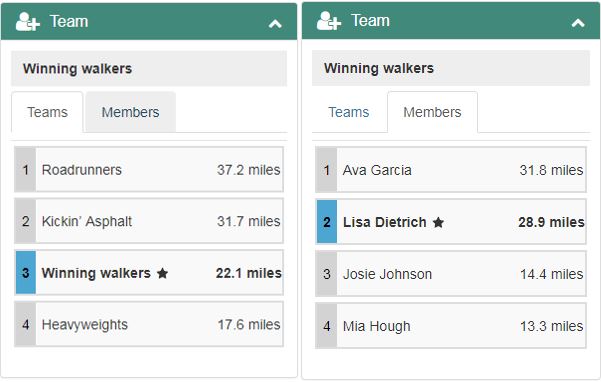Screen dimensions: 601x382
Task: Open the Roadrunners team row
Action: [149, 169]
